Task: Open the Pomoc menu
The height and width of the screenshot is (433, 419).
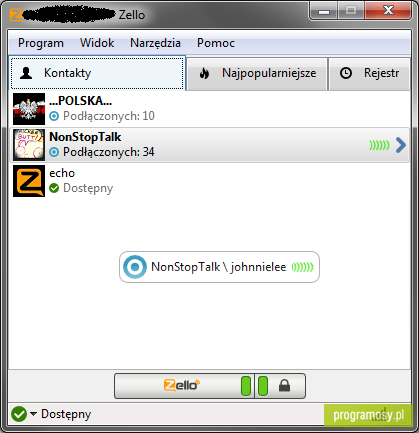Action: coord(216,43)
